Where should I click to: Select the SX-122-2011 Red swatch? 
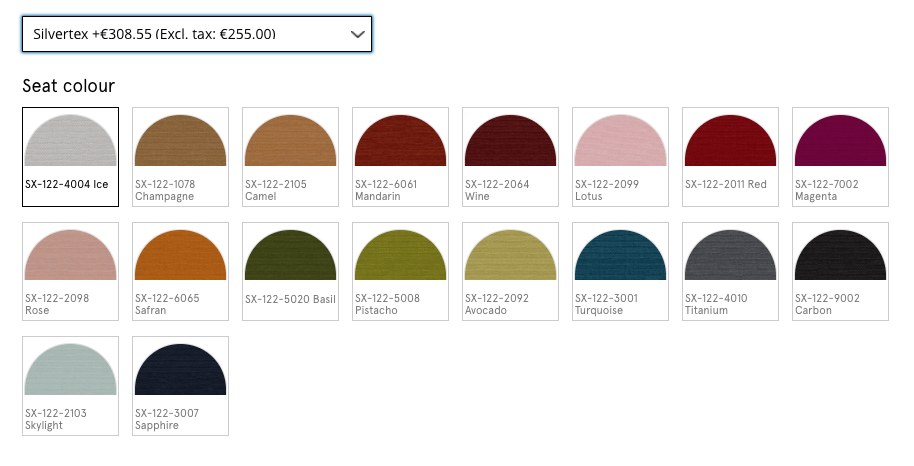tap(730, 157)
